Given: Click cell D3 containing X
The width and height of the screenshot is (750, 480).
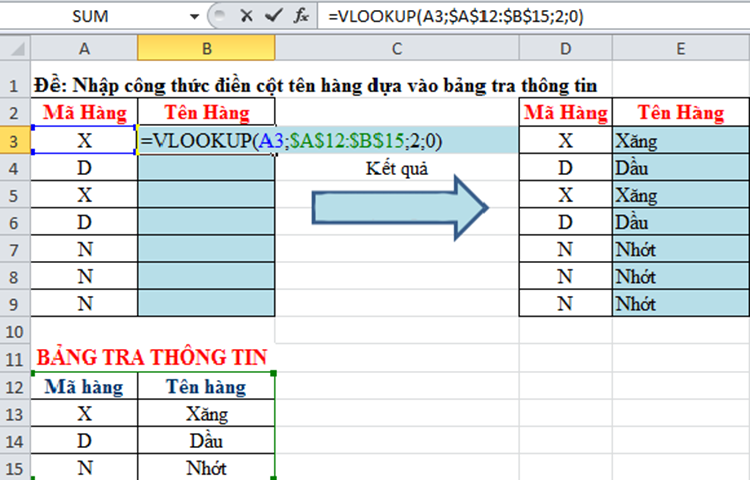Looking at the screenshot, I should pyautogui.click(x=565, y=141).
